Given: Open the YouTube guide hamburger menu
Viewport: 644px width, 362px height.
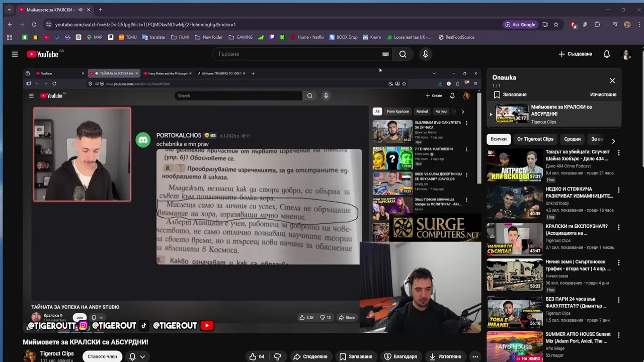Looking at the screenshot, I should [x=15, y=54].
